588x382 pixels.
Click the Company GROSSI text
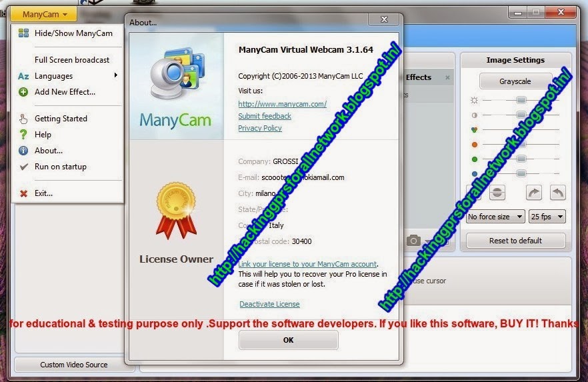268,161
